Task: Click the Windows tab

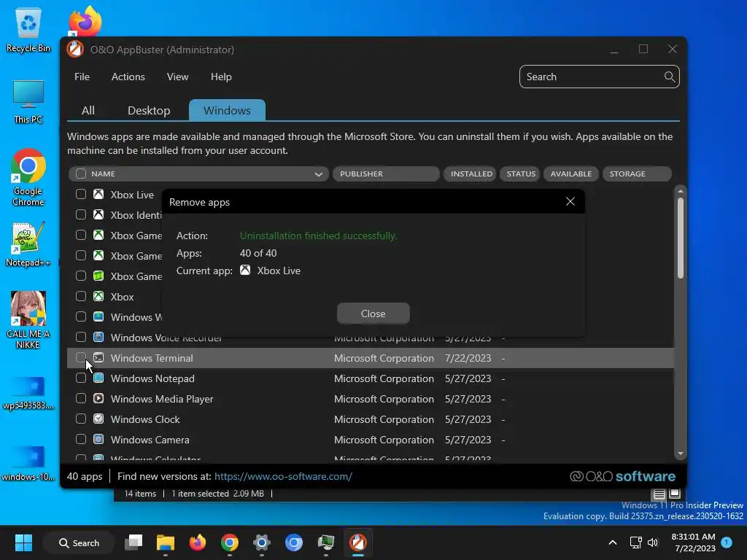Action: tap(227, 111)
